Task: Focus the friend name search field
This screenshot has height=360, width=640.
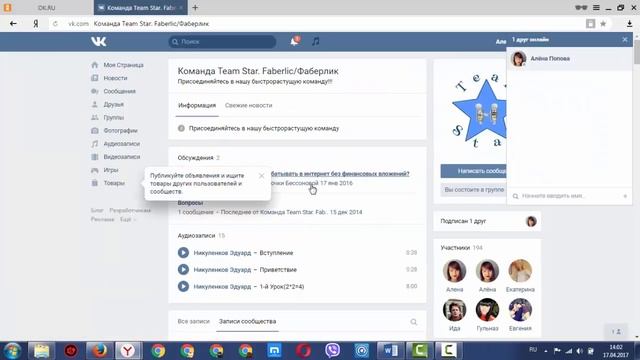Action: tap(569, 196)
